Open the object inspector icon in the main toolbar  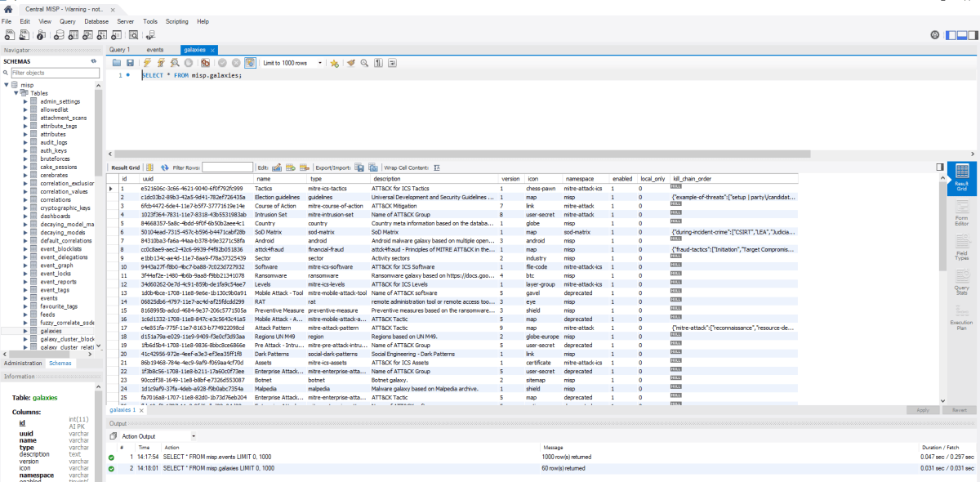click(x=41, y=35)
